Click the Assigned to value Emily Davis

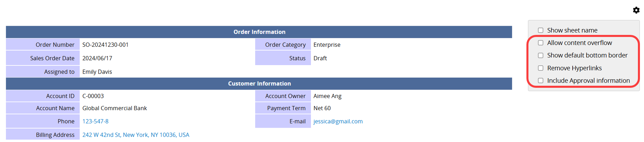pos(97,72)
